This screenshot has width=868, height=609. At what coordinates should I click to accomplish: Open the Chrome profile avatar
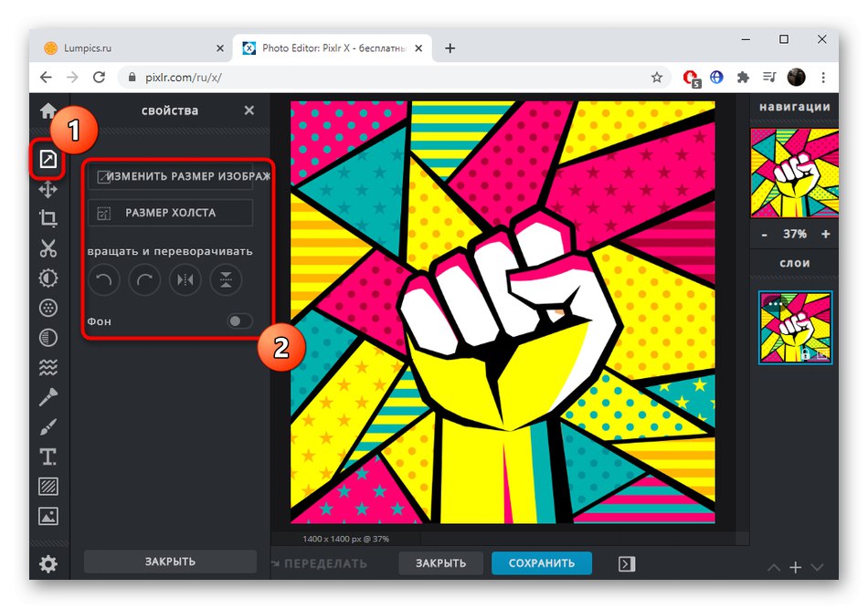point(797,78)
